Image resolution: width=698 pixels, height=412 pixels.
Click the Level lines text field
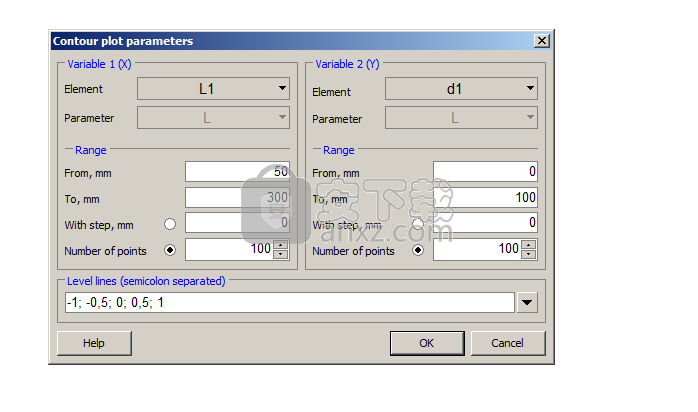pos(285,302)
